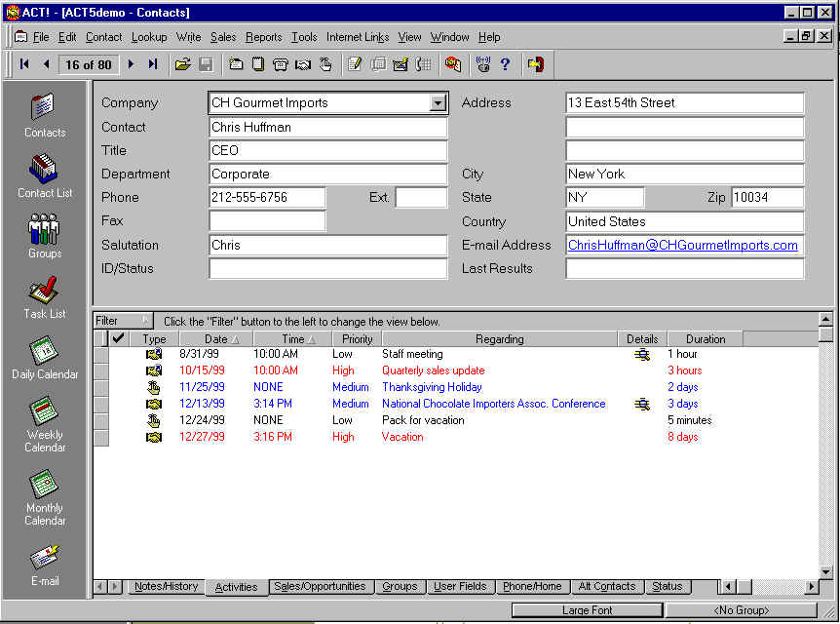Open the Lookup menu
Image resolution: width=840 pixels, height=624 pixels.
[149, 37]
